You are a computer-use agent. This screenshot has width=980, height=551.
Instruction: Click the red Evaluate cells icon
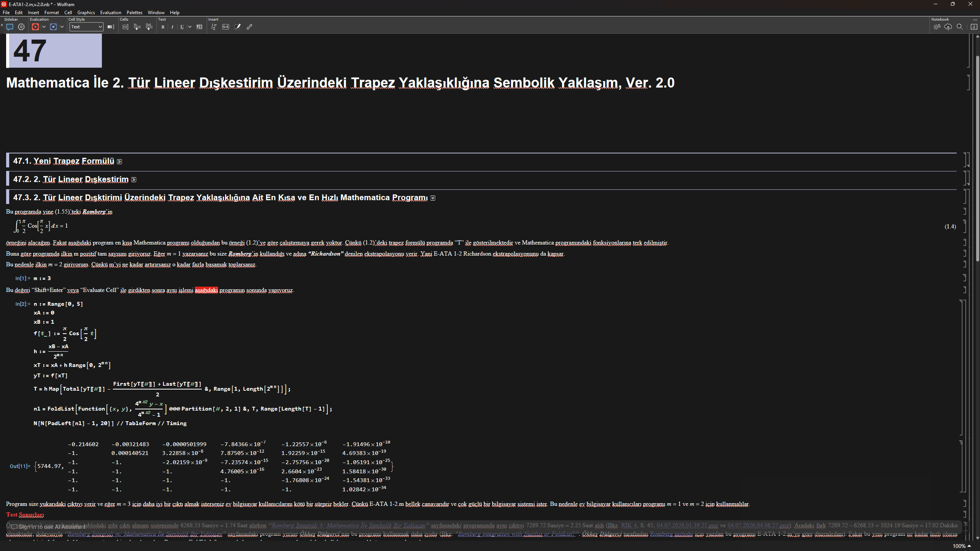(x=35, y=27)
